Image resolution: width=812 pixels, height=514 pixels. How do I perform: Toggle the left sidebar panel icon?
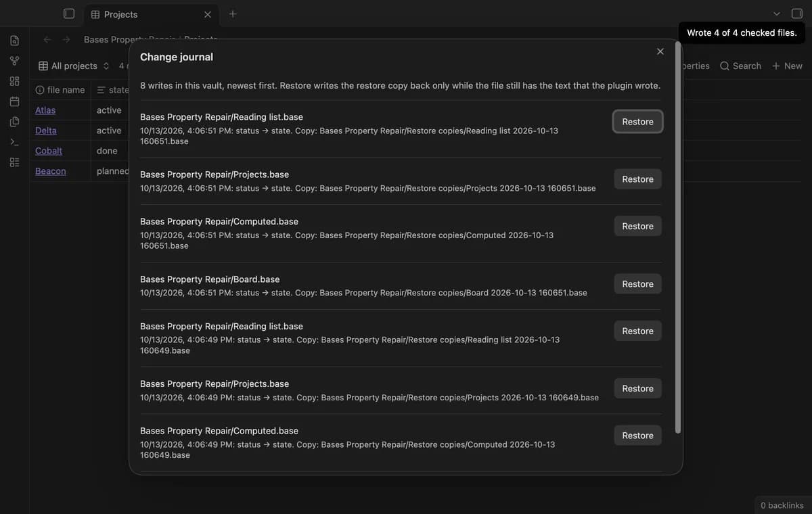pyautogui.click(x=68, y=14)
